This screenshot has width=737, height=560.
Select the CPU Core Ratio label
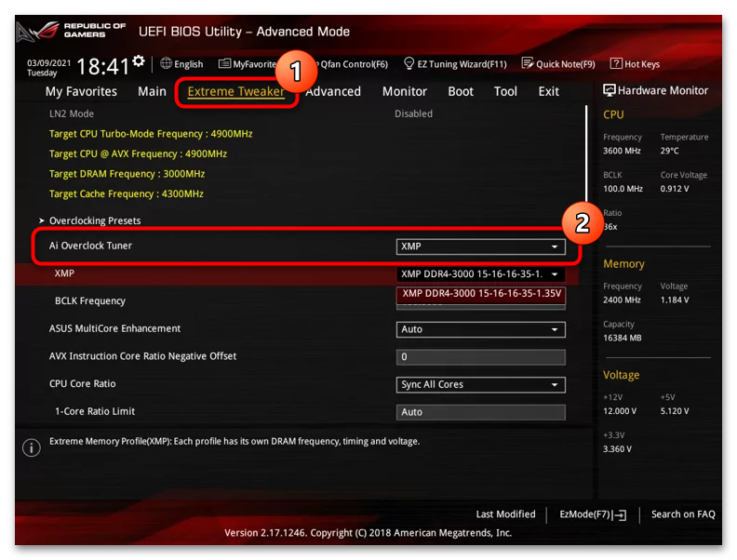tap(82, 384)
